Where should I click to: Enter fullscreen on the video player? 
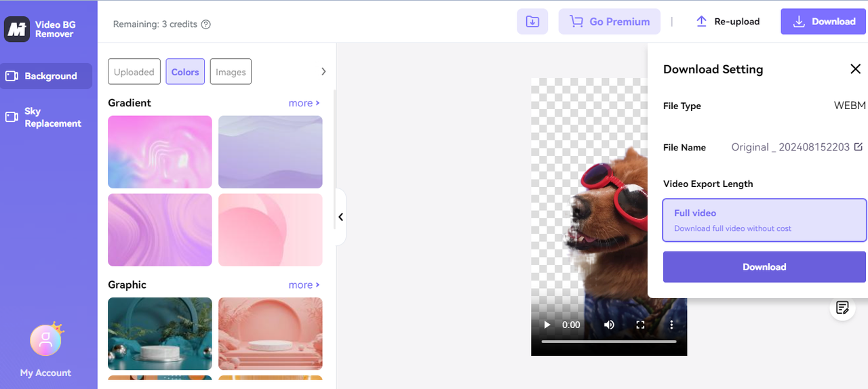(x=640, y=325)
